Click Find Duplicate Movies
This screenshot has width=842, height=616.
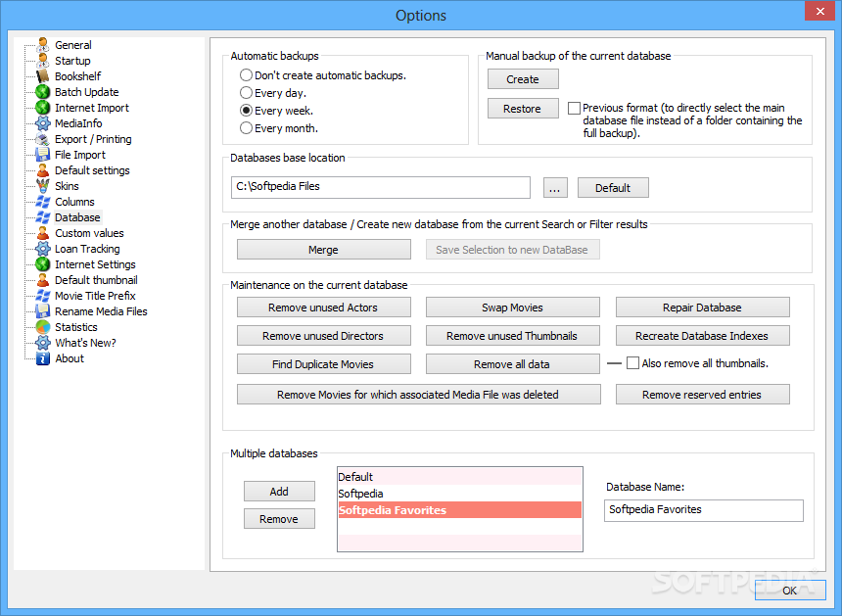[324, 364]
